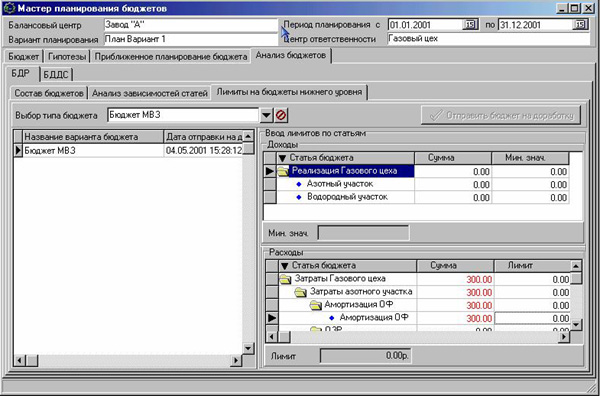
Task: Click folder icon of Амортизация ОФ group
Action: coord(315,305)
